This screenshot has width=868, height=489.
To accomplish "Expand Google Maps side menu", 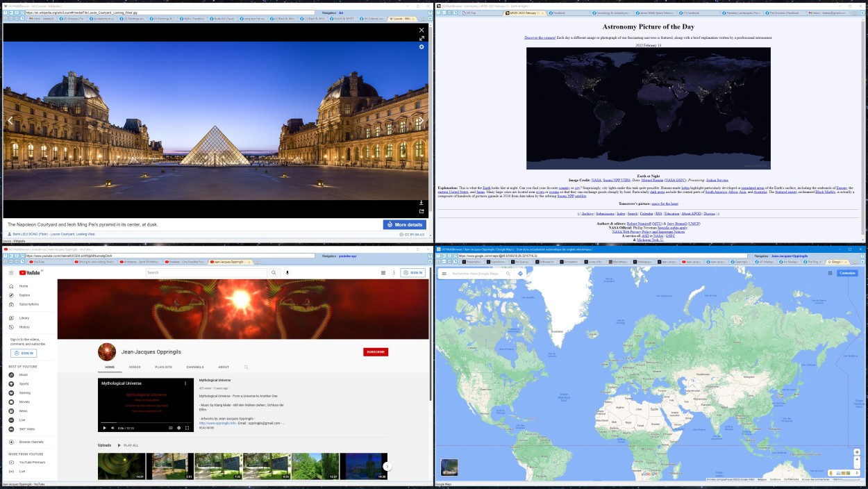I will [444, 274].
